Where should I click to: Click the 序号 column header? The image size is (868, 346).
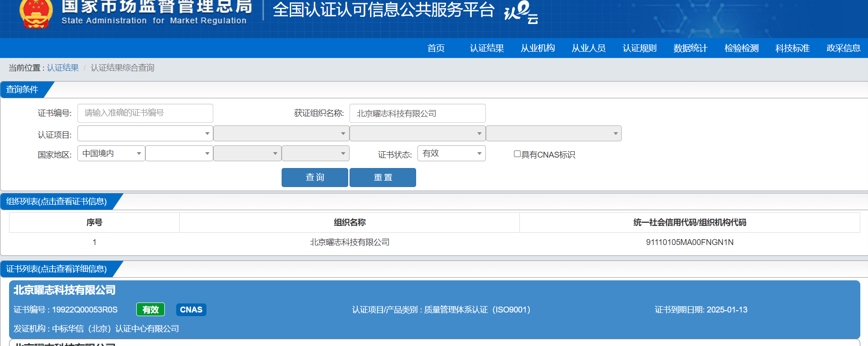point(94,222)
